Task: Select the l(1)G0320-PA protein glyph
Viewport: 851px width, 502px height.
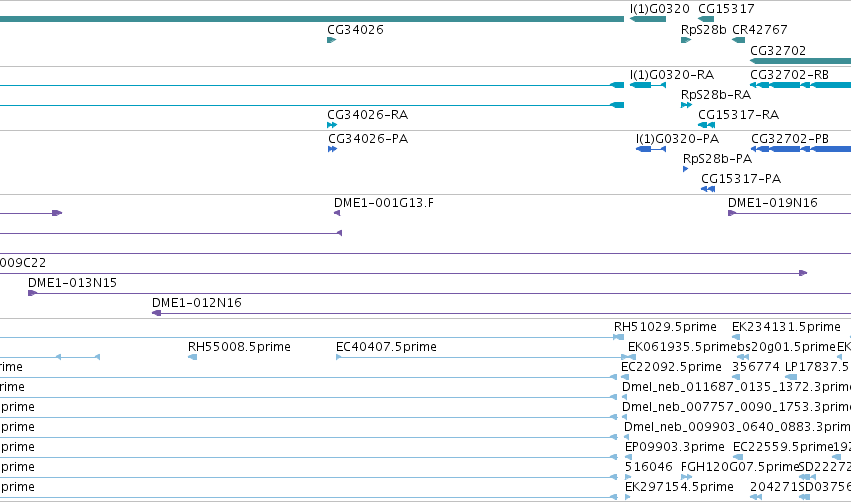Action: pos(651,149)
